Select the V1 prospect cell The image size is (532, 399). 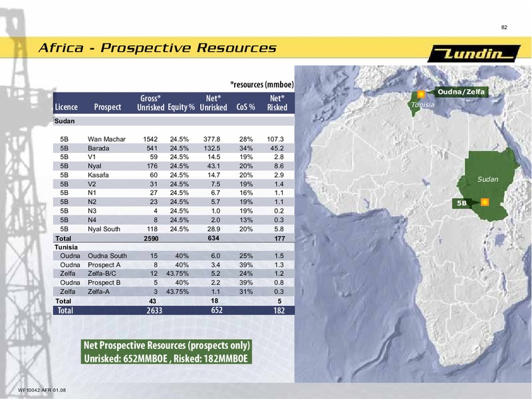click(92, 157)
